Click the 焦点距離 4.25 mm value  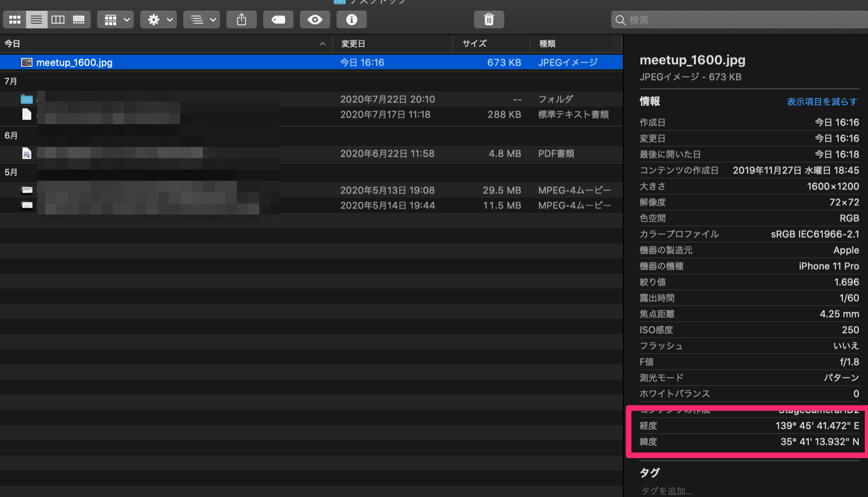pyautogui.click(x=839, y=314)
